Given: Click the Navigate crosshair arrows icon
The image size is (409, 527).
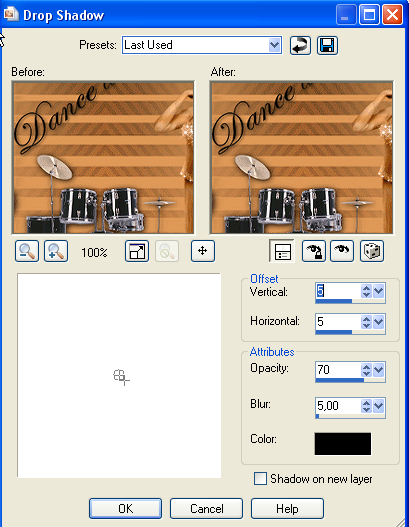Looking at the screenshot, I should point(203,251).
